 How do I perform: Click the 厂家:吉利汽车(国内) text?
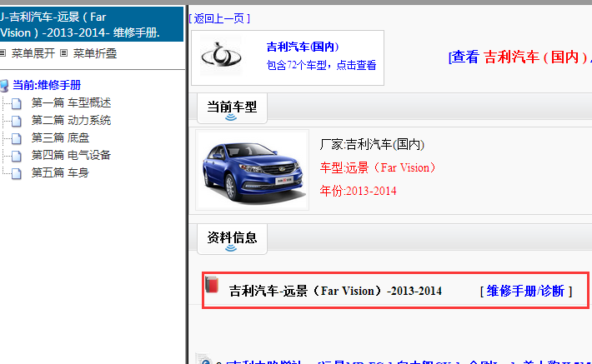tap(372, 144)
